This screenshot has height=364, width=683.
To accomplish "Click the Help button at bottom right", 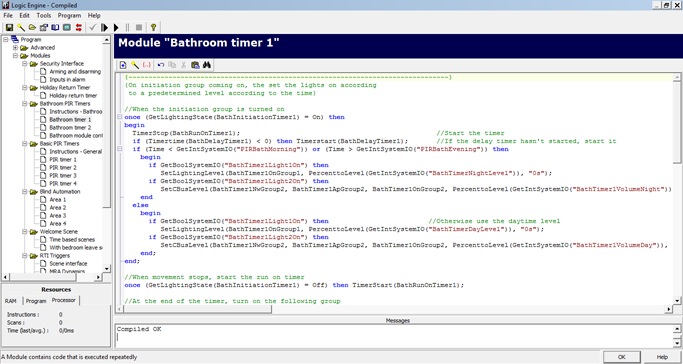I will point(662,357).
